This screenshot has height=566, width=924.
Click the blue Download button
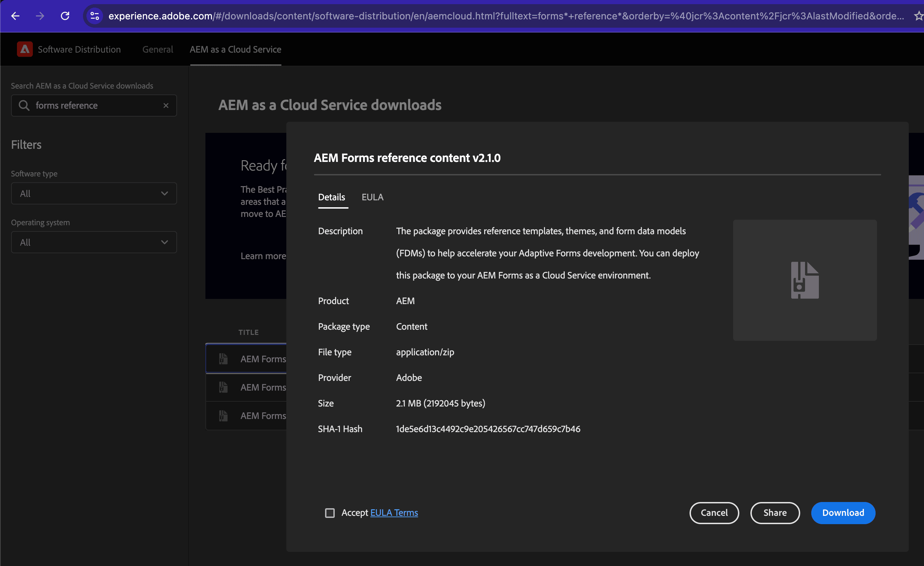(843, 512)
